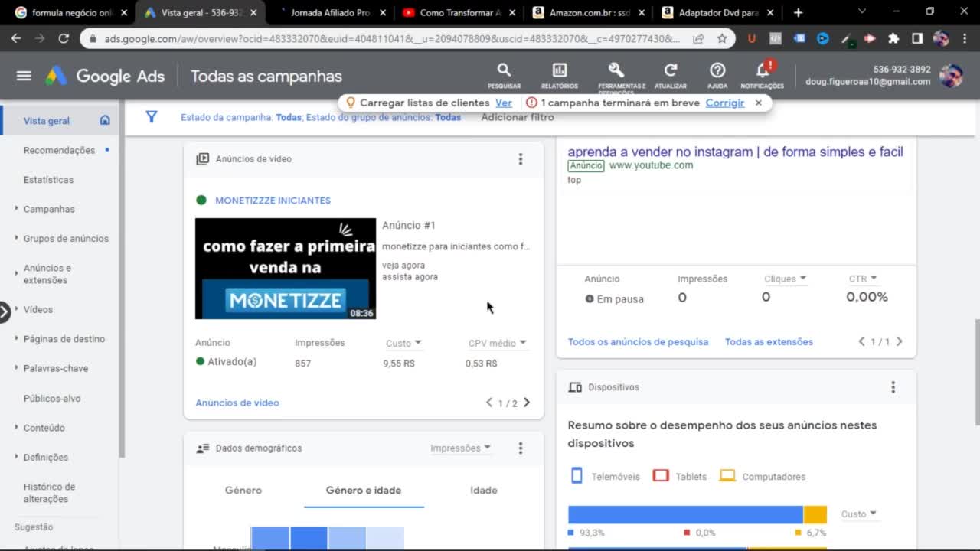Viewport: 980px width, 551px height.
Task: Go to next search ad page
Action: point(900,342)
